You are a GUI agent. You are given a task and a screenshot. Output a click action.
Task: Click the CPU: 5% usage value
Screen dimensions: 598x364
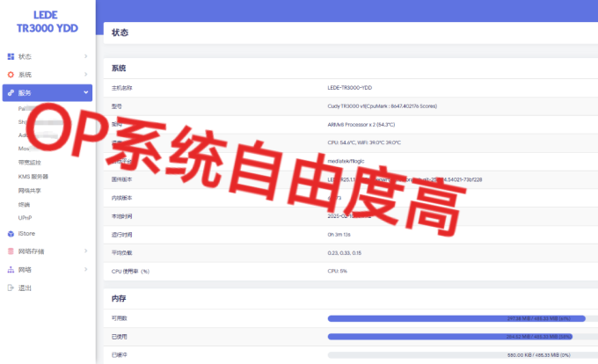(x=337, y=271)
